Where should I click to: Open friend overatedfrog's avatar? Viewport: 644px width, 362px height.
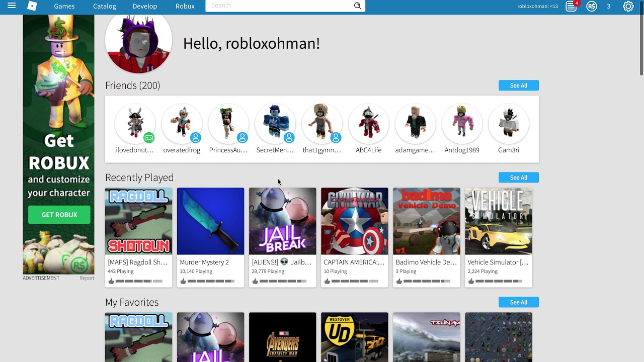[x=182, y=124]
